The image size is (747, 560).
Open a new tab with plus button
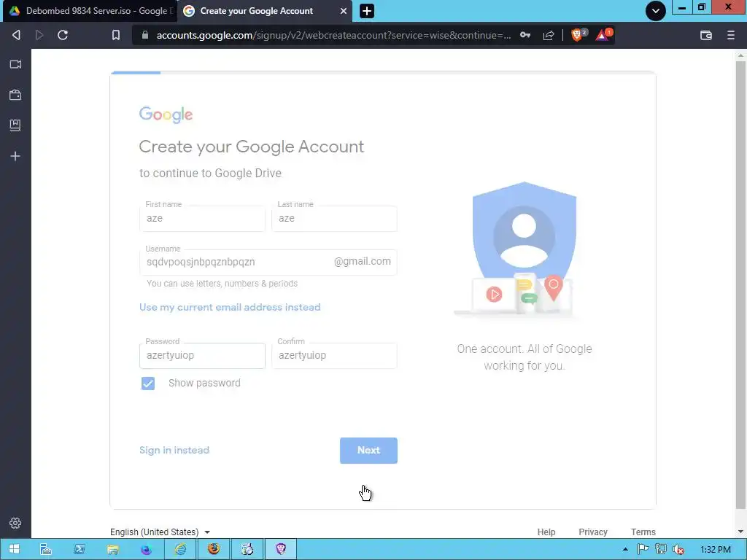coord(367,11)
